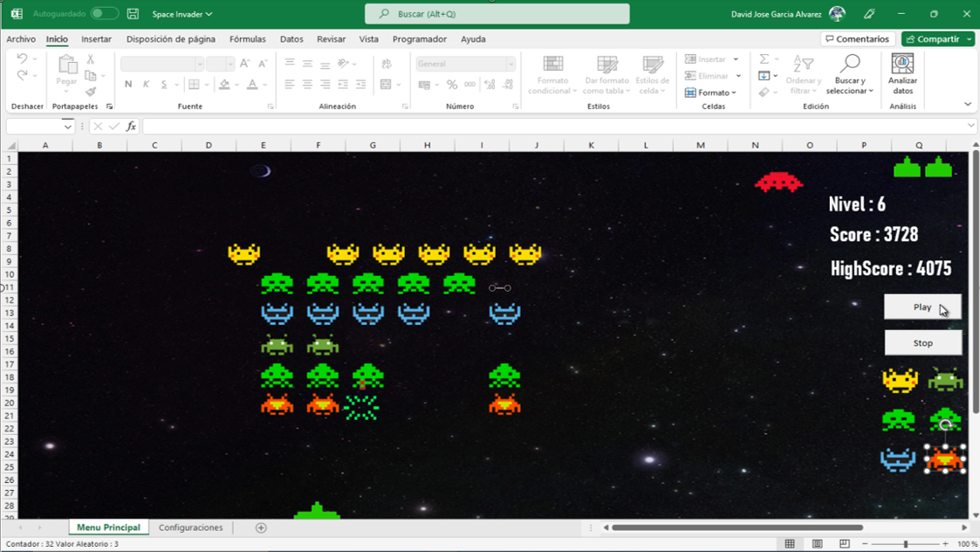980x552 pixels.
Task: Toggle Underline (S) formatting
Action: click(164, 85)
